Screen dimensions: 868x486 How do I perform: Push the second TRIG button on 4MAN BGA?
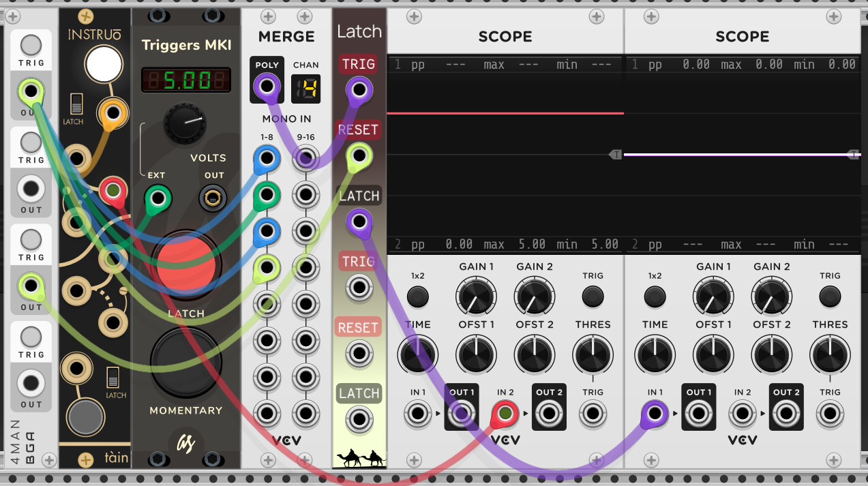[x=31, y=142]
